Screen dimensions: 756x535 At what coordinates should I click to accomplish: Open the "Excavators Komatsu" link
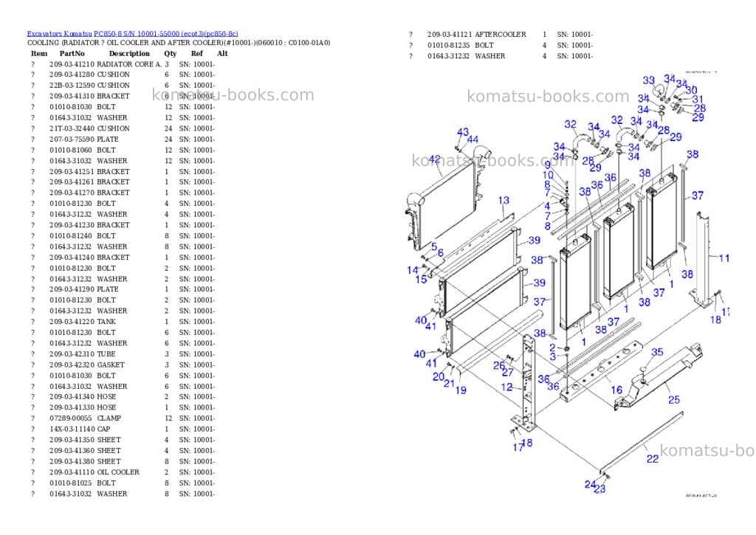pos(59,34)
